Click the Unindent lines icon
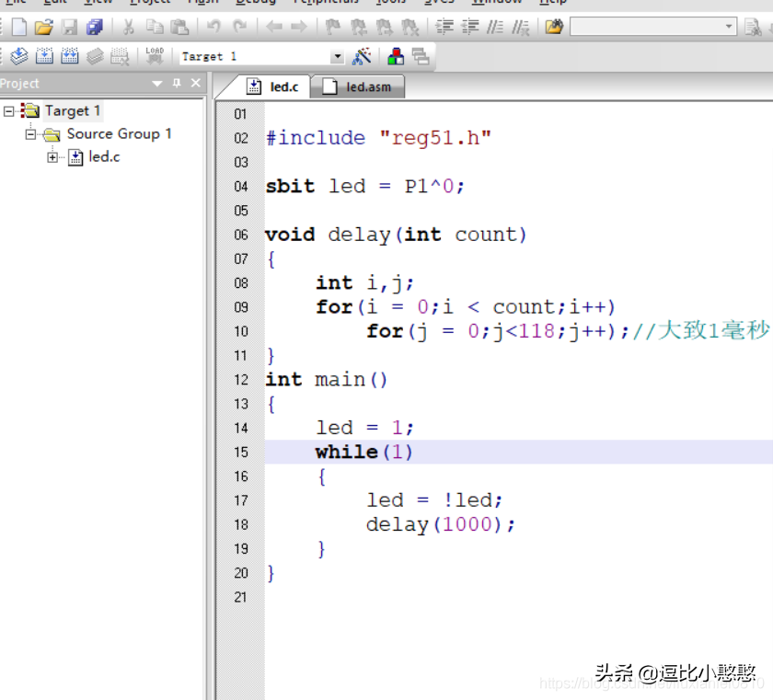The image size is (773, 700). click(470, 27)
